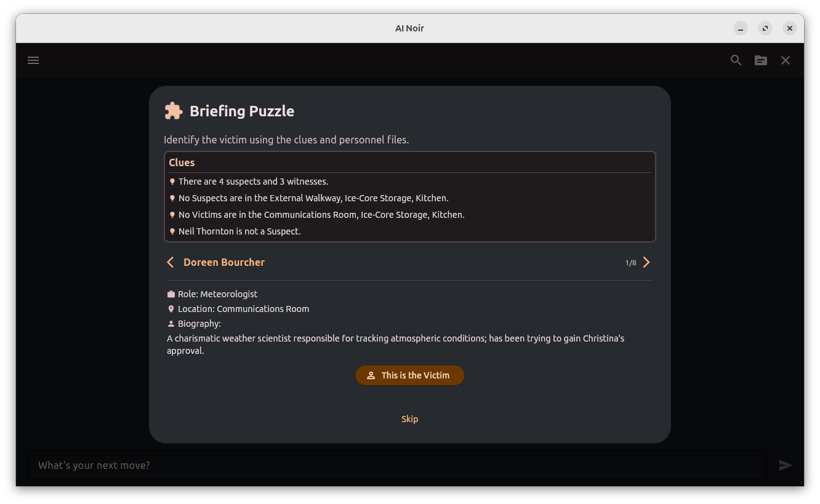Click the location pin beside Communications Room
This screenshot has height=504, width=820.
click(x=171, y=308)
